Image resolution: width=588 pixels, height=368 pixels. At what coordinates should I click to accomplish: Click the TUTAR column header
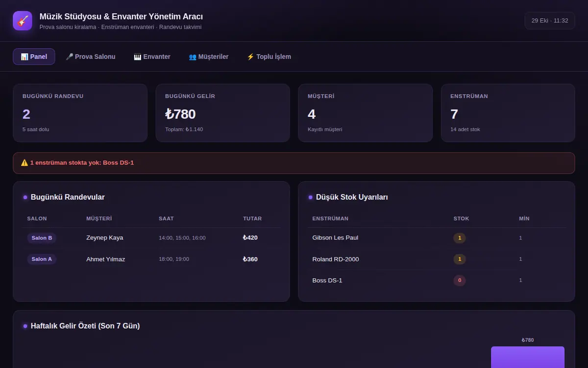point(252,218)
